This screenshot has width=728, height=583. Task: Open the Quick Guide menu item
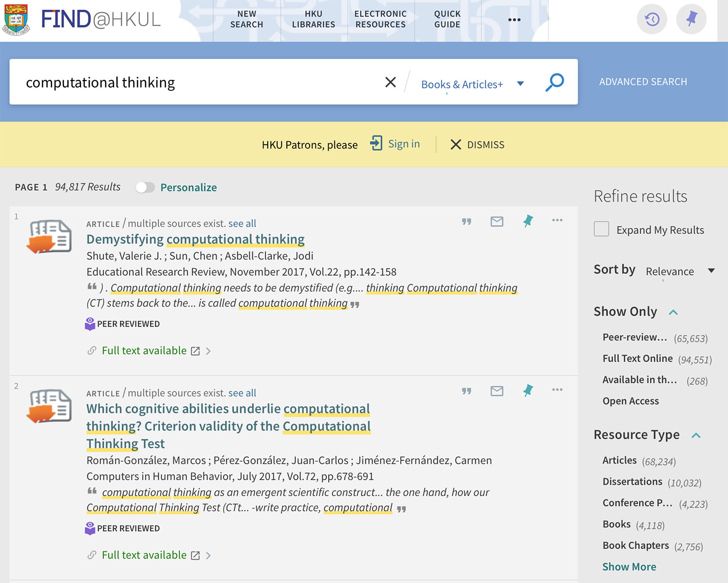[x=447, y=19]
